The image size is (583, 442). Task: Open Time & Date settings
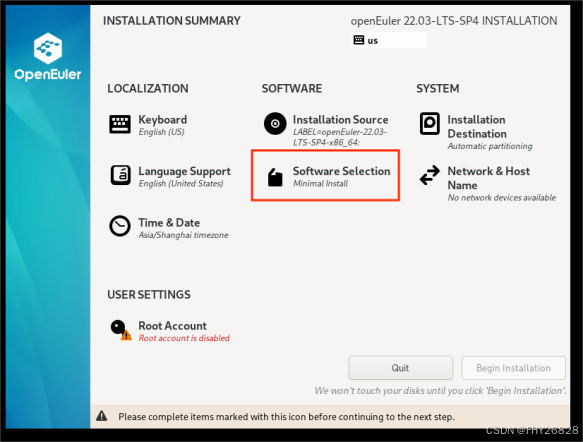[x=168, y=228]
